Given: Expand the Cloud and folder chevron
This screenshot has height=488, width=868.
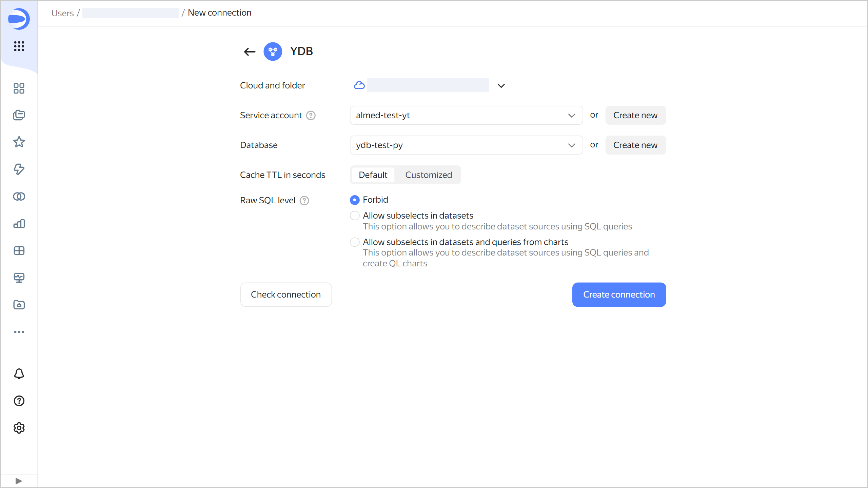Looking at the screenshot, I should tap(501, 86).
